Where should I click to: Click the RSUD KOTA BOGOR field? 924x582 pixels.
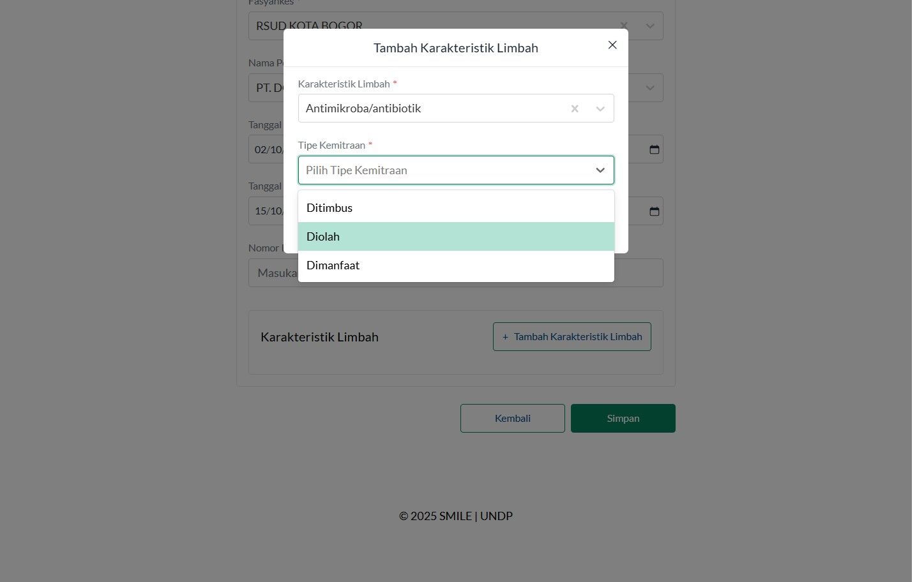click(456, 26)
